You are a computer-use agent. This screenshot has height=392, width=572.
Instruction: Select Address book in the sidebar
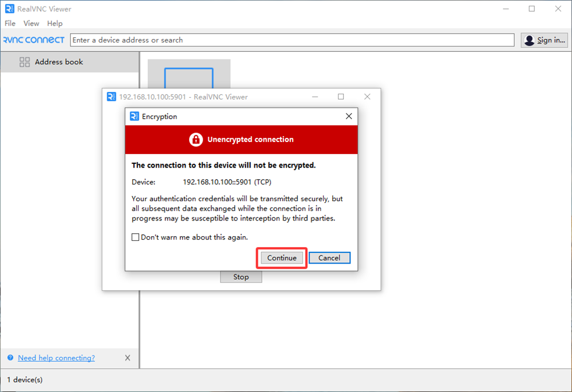coord(58,62)
